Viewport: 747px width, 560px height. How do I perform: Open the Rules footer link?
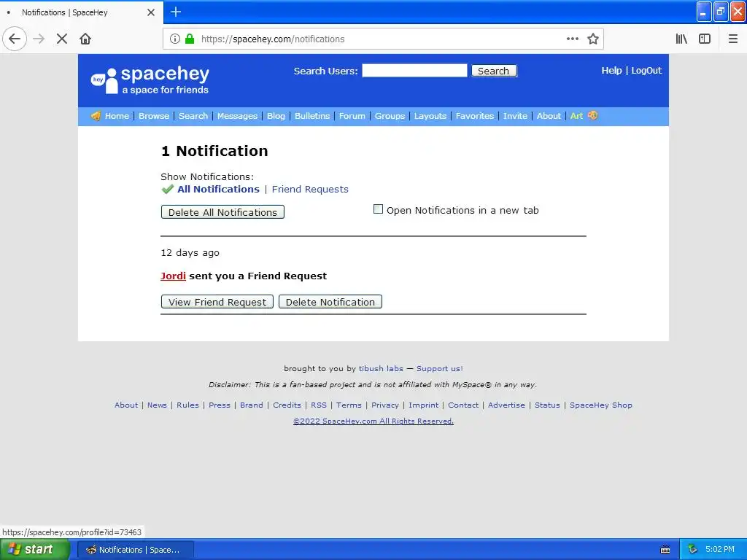187,405
